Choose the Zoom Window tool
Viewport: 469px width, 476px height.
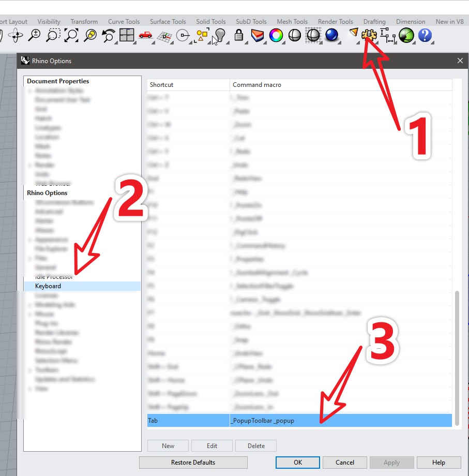coord(53,35)
